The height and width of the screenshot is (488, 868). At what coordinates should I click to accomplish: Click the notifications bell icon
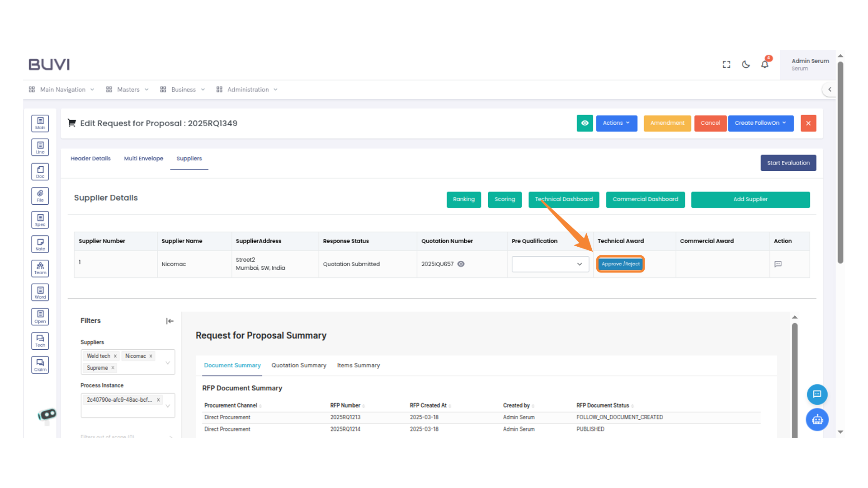point(764,64)
